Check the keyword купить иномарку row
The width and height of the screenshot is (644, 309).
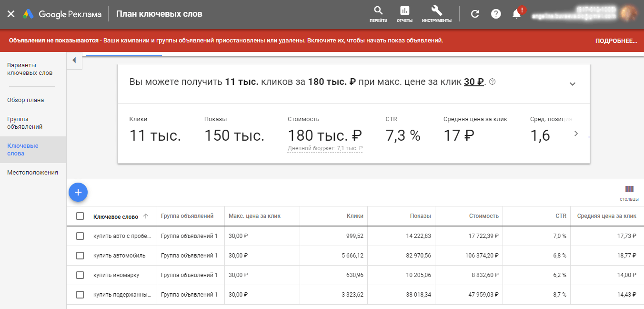coord(80,275)
